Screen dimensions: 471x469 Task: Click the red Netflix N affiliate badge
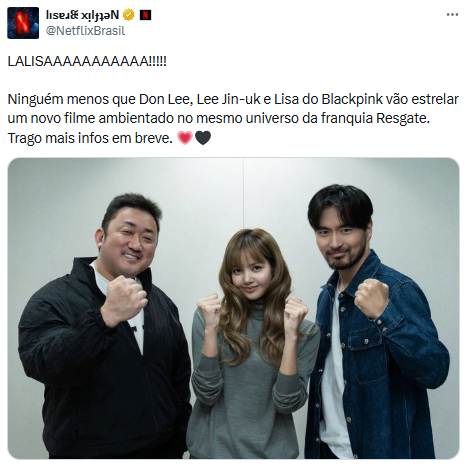pyautogui.click(x=145, y=15)
